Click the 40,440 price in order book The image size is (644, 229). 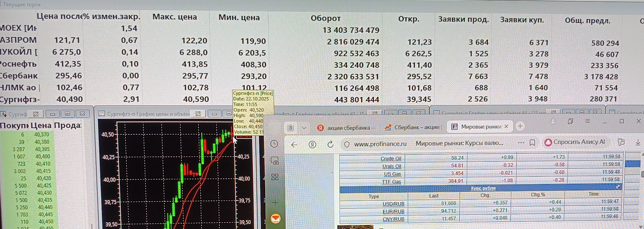[45, 207]
